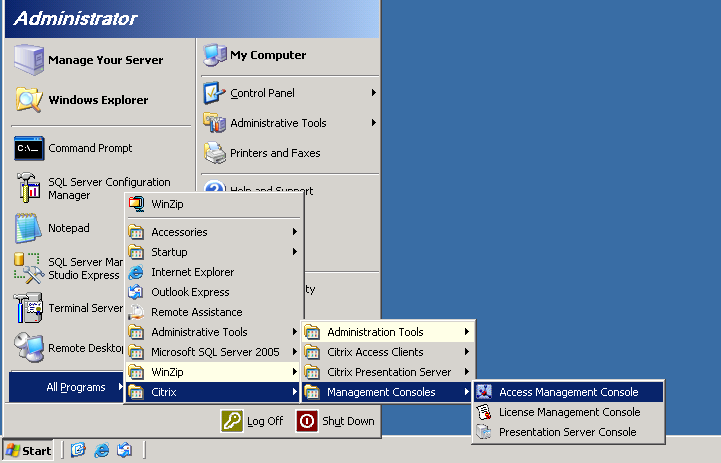Viewport: 721px width, 463px height.
Task: Click the Start button
Action: [x=28, y=450]
